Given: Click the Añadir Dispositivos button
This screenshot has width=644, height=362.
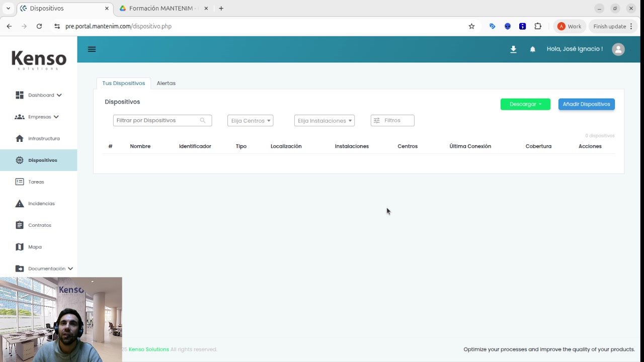Looking at the screenshot, I should 586,104.
